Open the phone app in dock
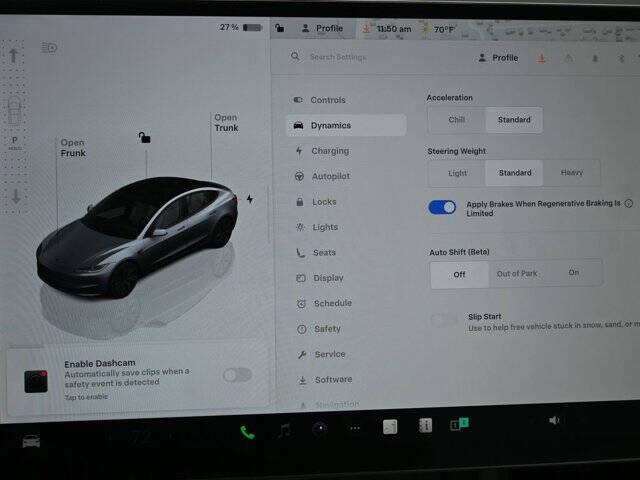 point(247,432)
